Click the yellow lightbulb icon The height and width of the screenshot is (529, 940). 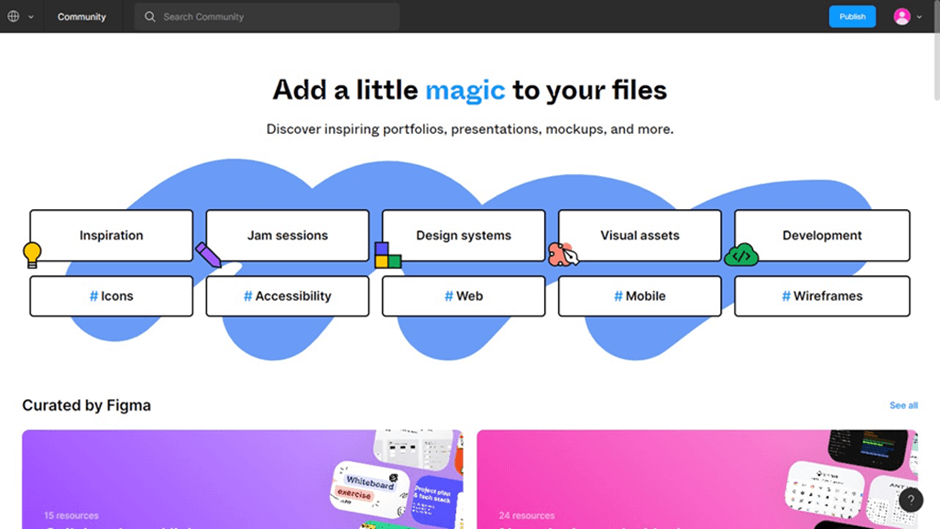click(32, 255)
